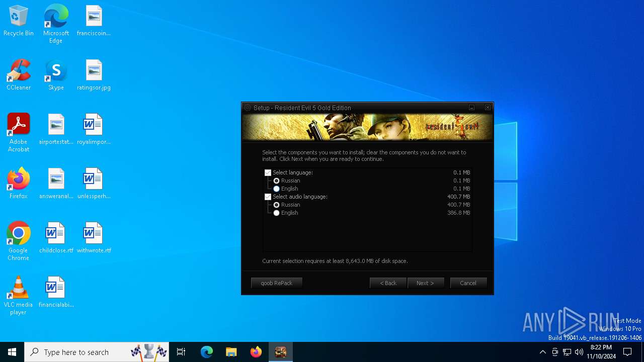The image size is (644, 362).
Task: Minimize the setup window
Action: click(x=471, y=108)
